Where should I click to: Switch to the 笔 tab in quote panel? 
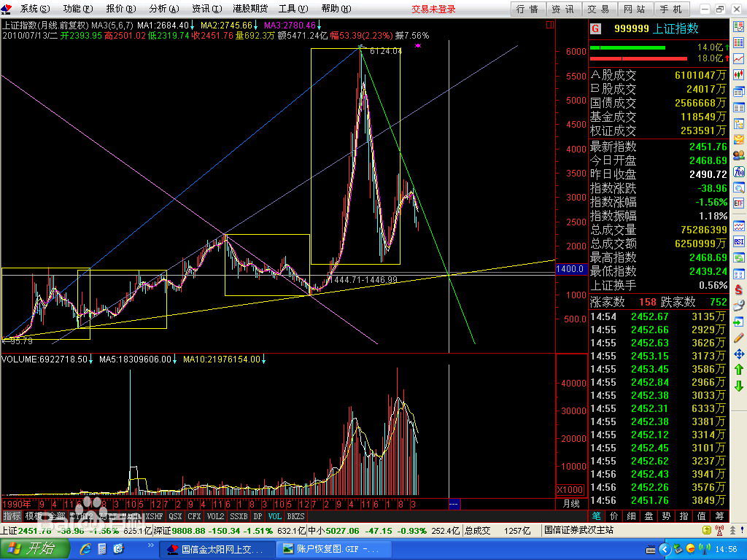tap(597, 516)
